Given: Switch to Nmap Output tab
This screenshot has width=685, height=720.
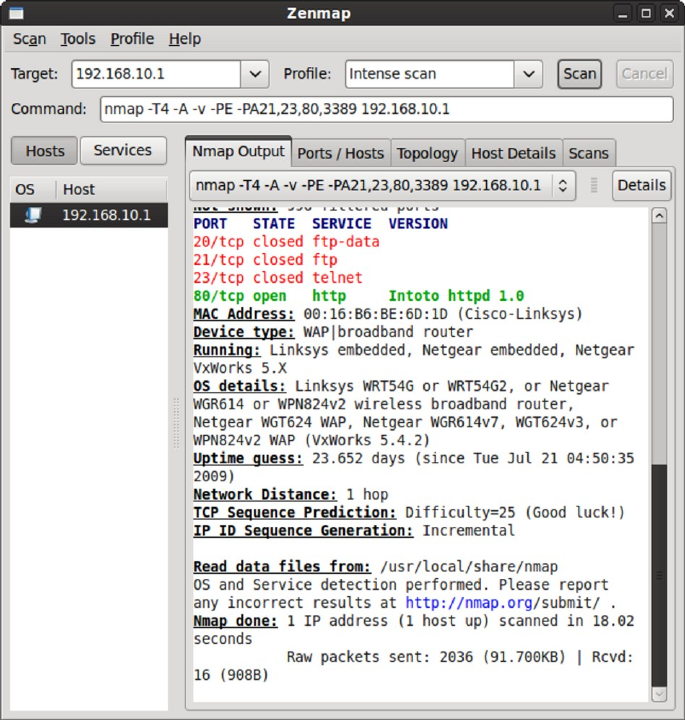Looking at the screenshot, I should coord(238,151).
